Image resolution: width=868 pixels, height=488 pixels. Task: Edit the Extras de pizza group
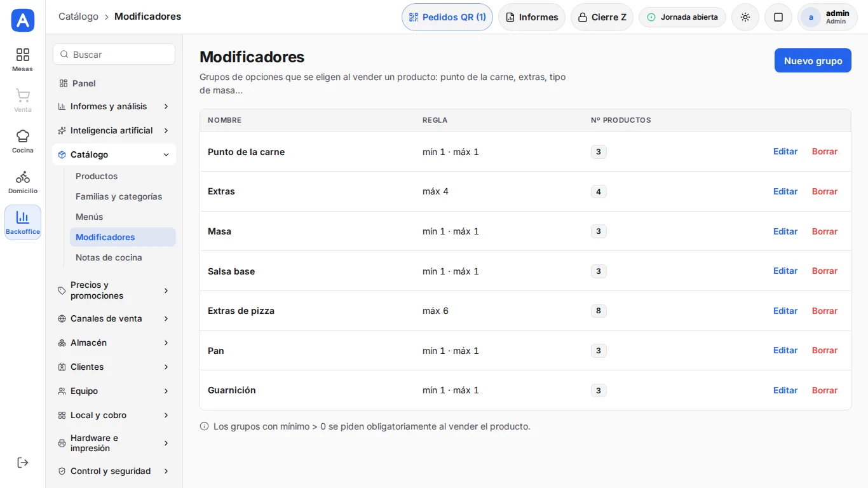tap(785, 311)
